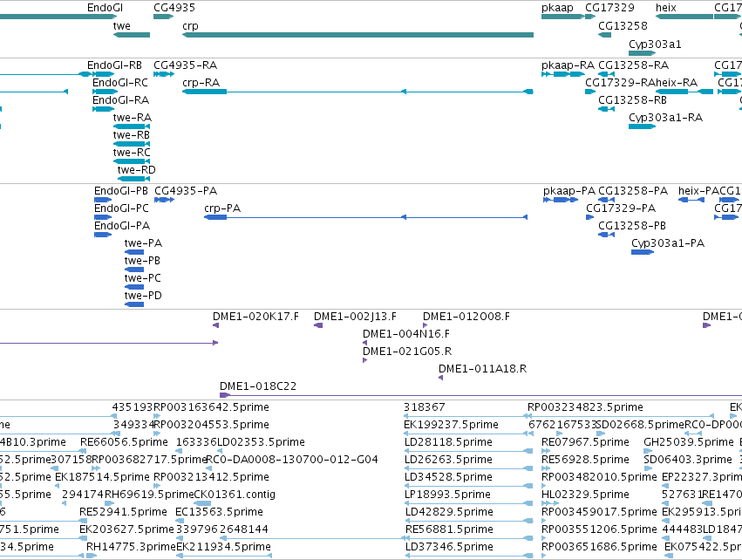Click protein heix-PA
The height and width of the screenshot is (560, 742).
(699, 191)
